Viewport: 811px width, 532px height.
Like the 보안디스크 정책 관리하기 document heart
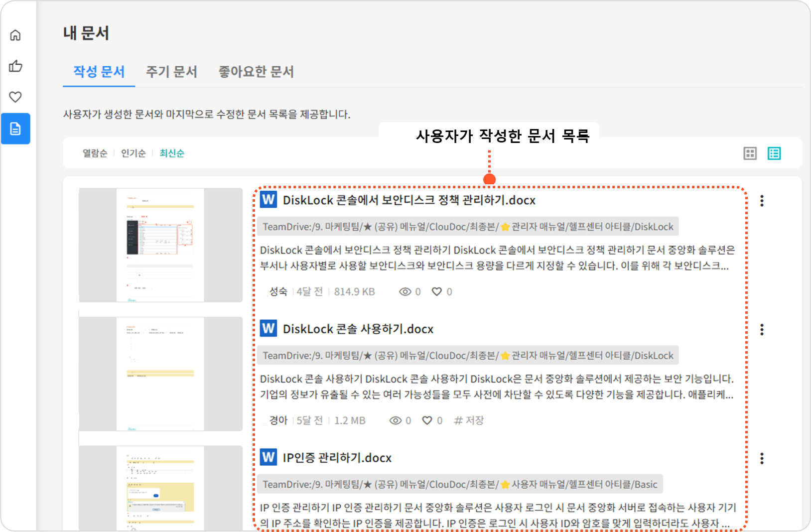[x=436, y=292]
